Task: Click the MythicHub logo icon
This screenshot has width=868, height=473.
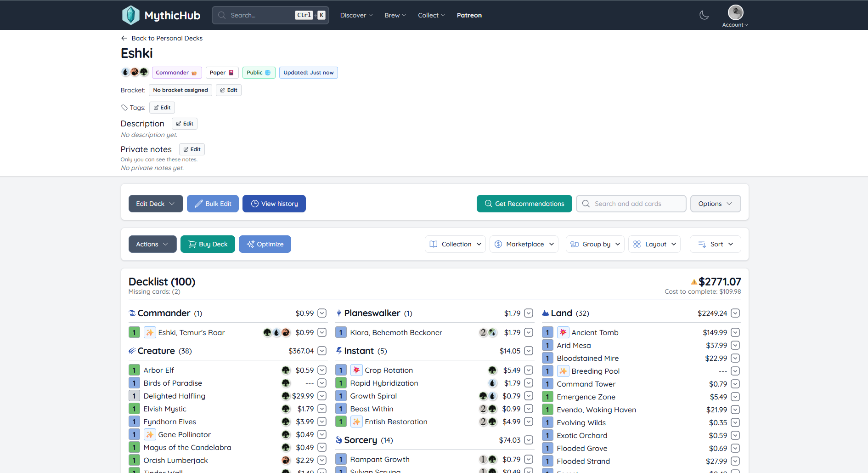Action: (130, 15)
